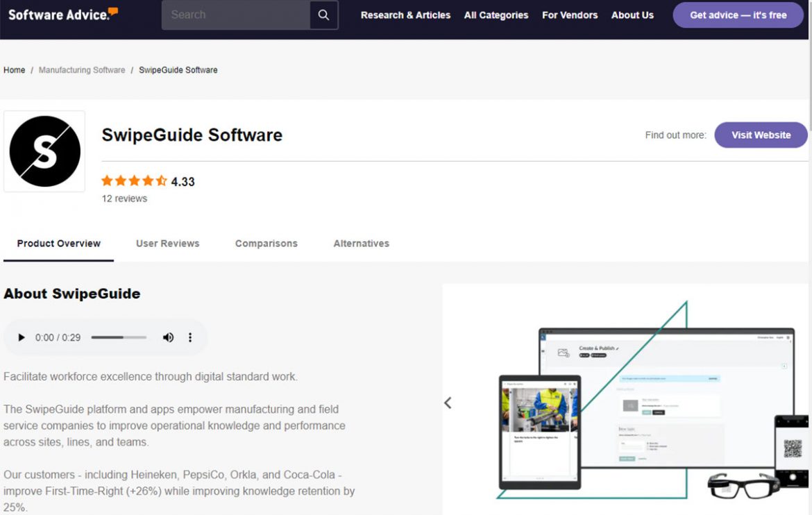Focus the Search input field
The image size is (812, 515).
236,15
